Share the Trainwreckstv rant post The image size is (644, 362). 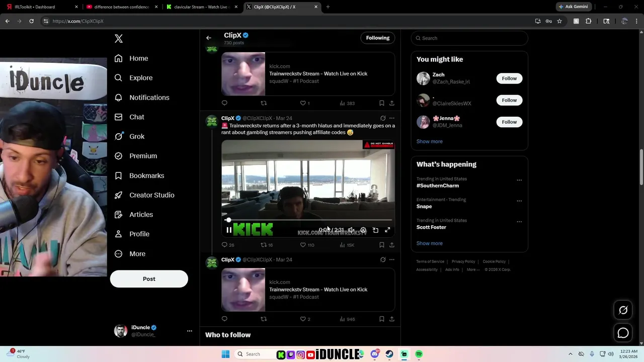pyautogui.click(x=392, y=245)
